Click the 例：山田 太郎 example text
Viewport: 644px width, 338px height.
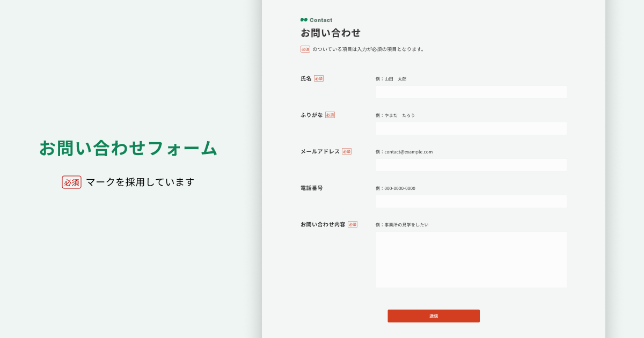(x=391, y=78)
